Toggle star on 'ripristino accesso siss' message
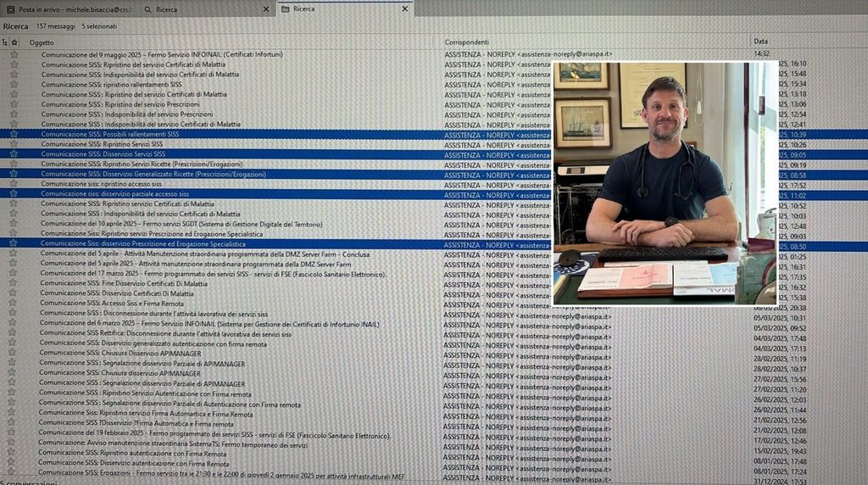Viewport: 868px width, 485px height. [14, 184]
